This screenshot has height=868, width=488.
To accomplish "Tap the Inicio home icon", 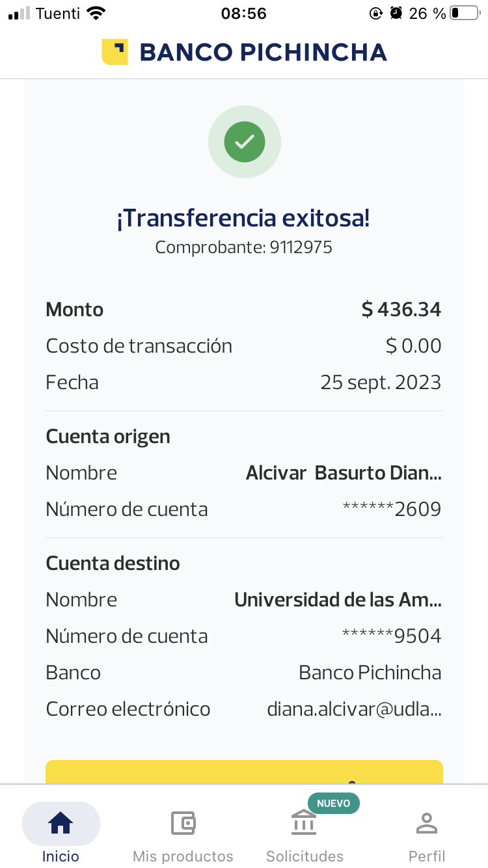I will [x=61, y=824].
